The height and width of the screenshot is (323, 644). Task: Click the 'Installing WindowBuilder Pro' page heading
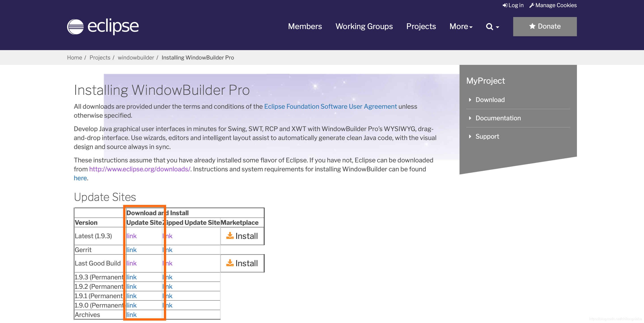click(x=162, y=90)
